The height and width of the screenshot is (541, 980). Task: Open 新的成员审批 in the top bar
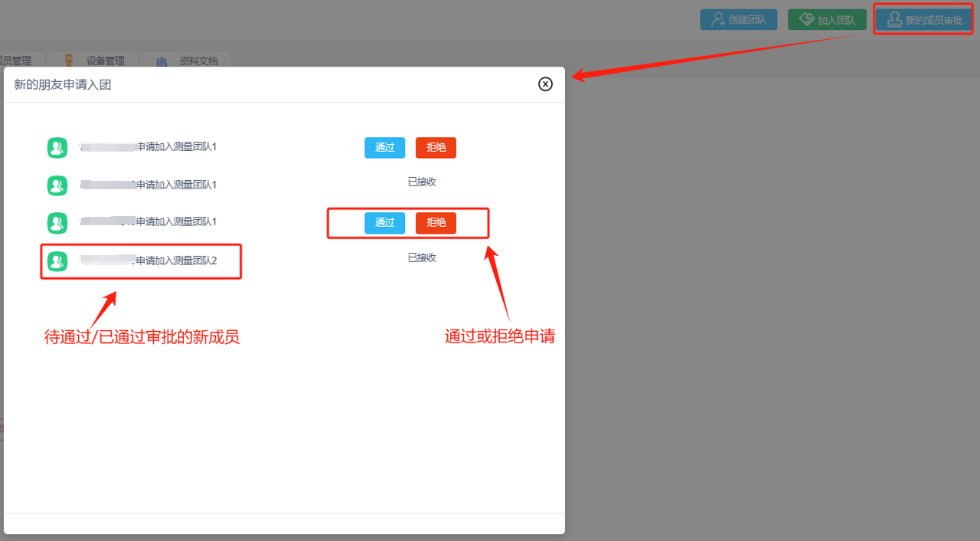[x=924, y=20]
